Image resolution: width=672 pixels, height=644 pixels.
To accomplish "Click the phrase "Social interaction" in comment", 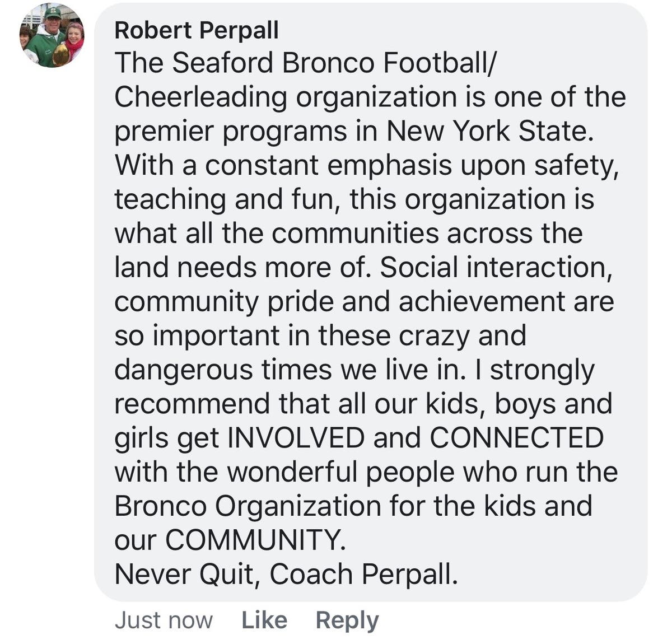I will click(x=495, y=267).
